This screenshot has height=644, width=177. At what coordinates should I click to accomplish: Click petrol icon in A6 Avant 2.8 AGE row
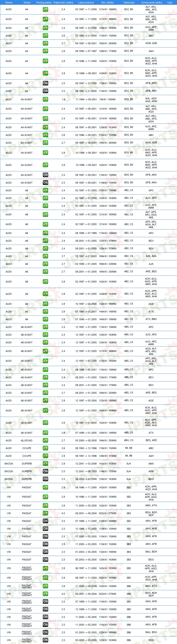coord(45,401)
